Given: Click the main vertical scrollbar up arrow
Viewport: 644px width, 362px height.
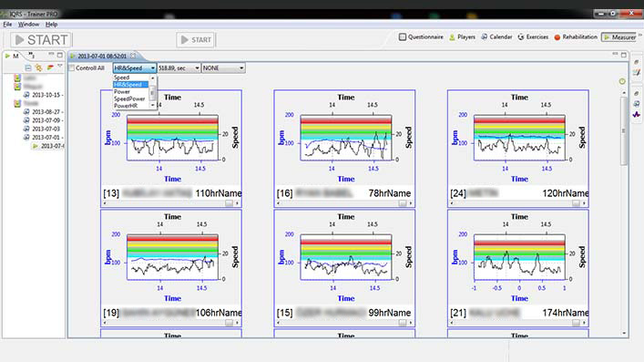Looking at the screenshot, I should pyautogui.click(x=624, y=93).
